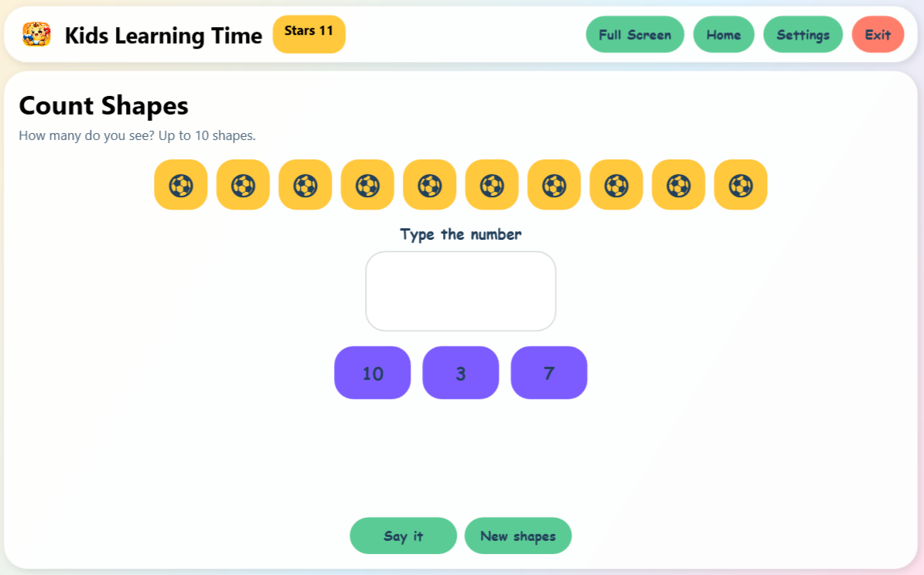Select the answer 10
This screenshot has width=924, height=575.
373,372
